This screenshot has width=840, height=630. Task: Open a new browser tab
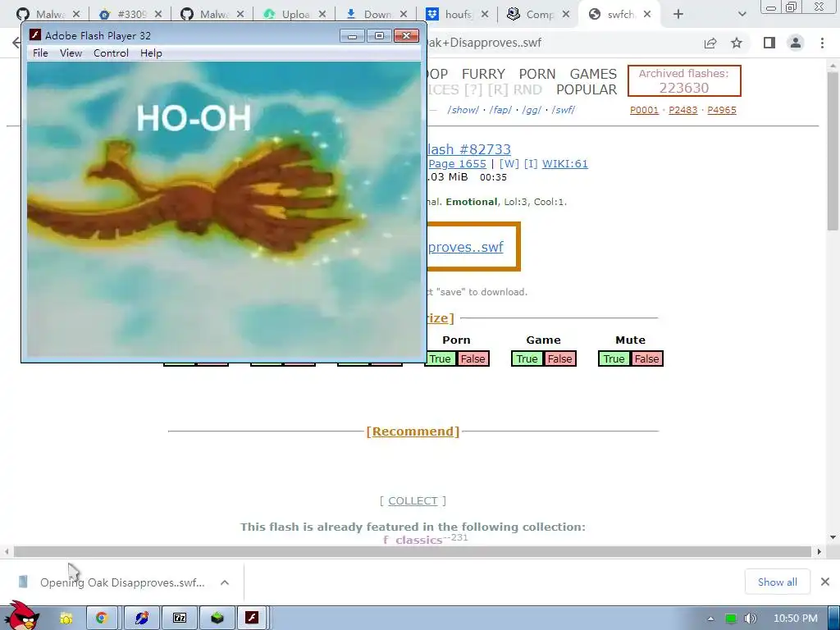point(678,14)
